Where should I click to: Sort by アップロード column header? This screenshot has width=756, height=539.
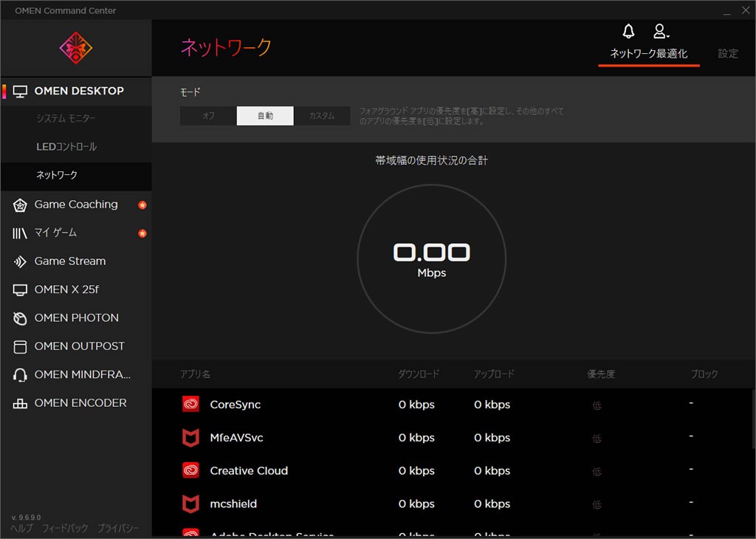pyautogui.click(x=494, y=374)
